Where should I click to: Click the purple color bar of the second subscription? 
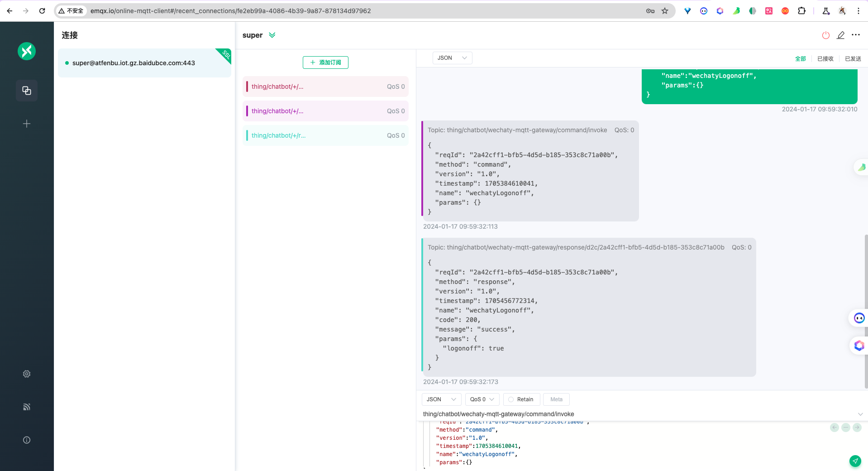[247, 111]
